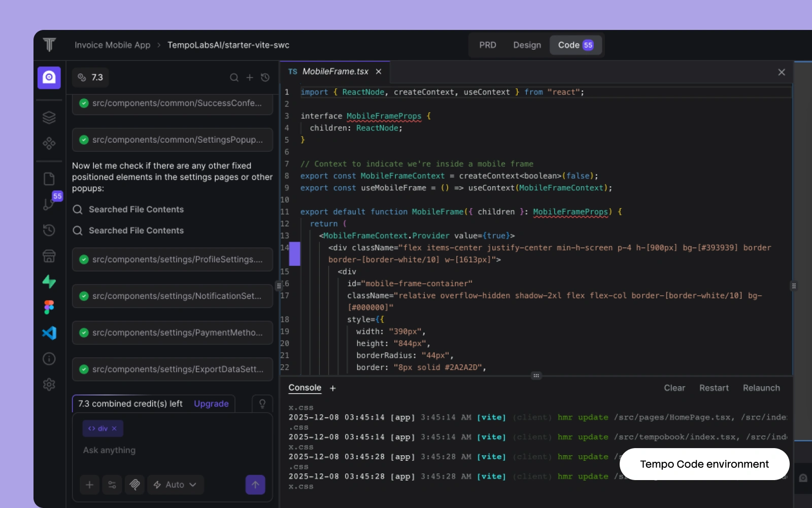Add attachment with plus button in prompt
This screenshot has width=812, height=508.
coord(89,485)
